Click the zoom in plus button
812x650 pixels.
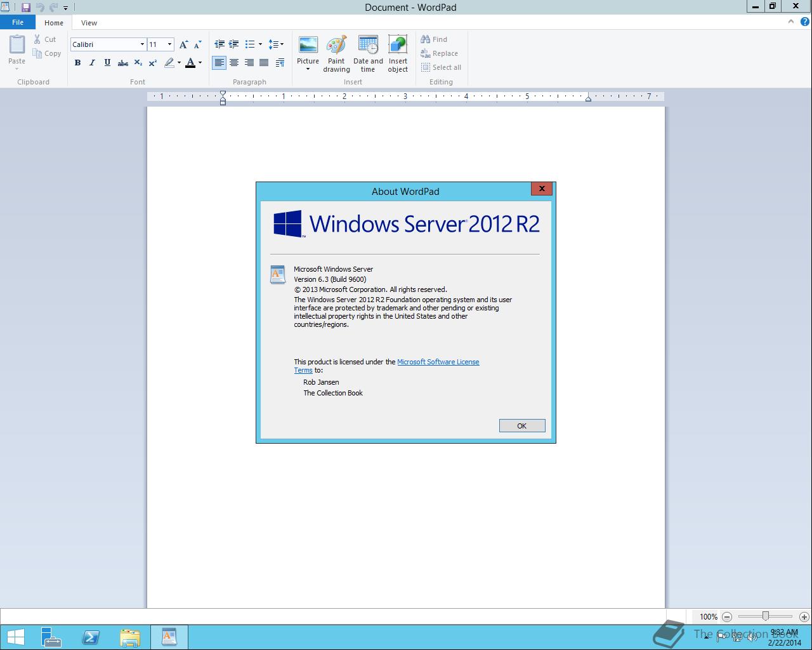point(805,616)
